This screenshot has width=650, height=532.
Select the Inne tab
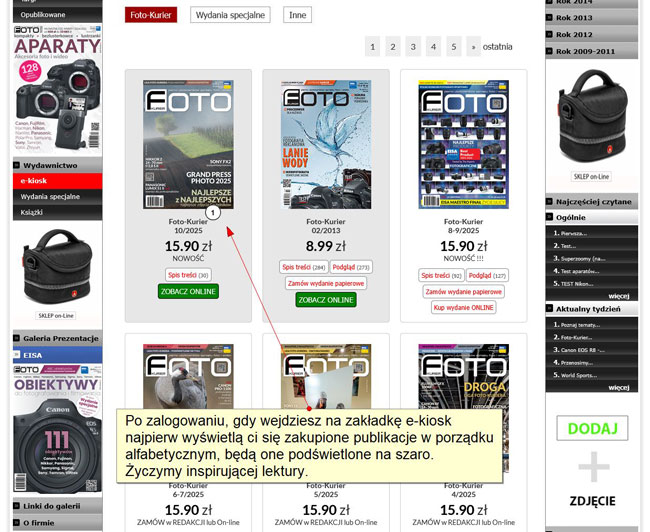[297, 15]
